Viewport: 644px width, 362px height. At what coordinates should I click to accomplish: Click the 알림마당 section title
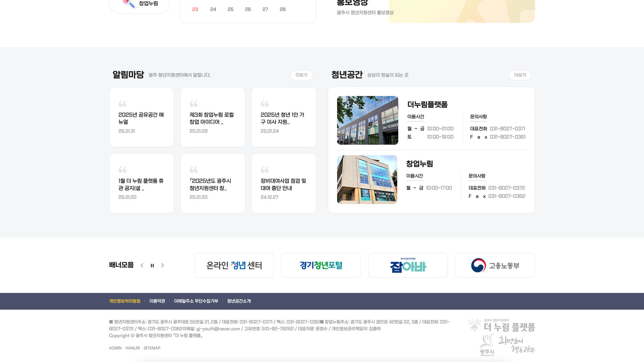click(x=128, y=74)
